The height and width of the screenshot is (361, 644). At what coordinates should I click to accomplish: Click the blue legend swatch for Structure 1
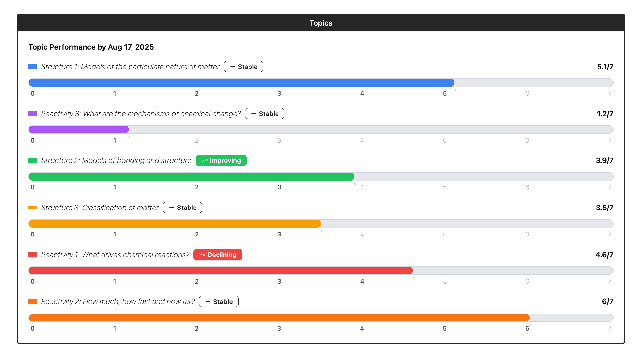tap(33, 66)
